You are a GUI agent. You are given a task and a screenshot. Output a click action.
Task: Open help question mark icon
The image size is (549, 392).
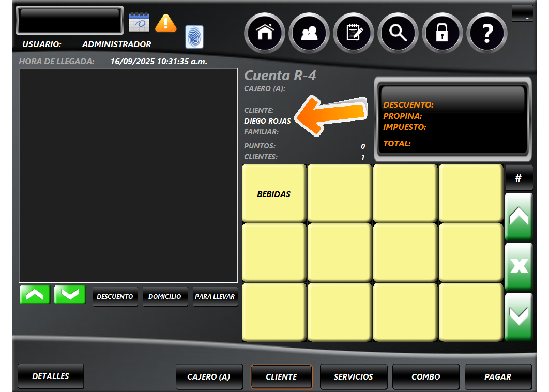click(x=487, y=33)
